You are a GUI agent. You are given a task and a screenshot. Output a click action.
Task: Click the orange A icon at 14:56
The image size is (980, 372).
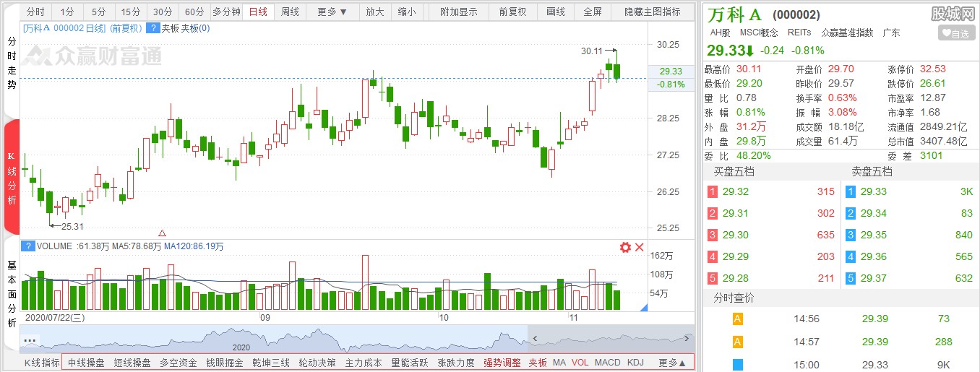(x=738, y=319)
